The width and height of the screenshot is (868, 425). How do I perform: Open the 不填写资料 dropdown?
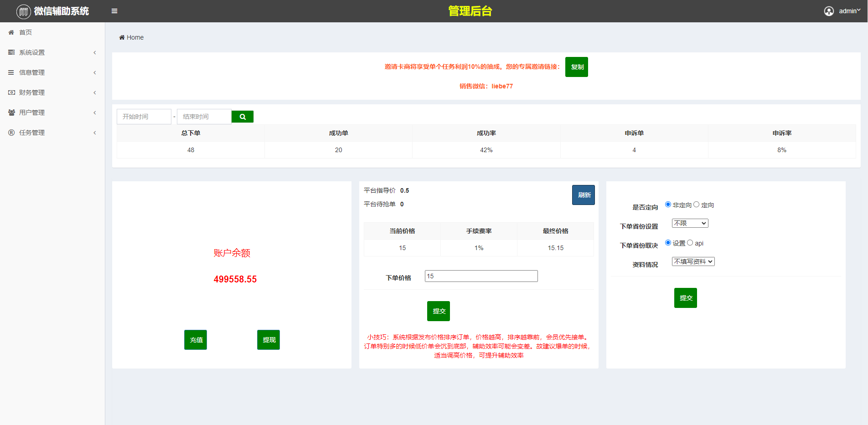tap(692, 261)
